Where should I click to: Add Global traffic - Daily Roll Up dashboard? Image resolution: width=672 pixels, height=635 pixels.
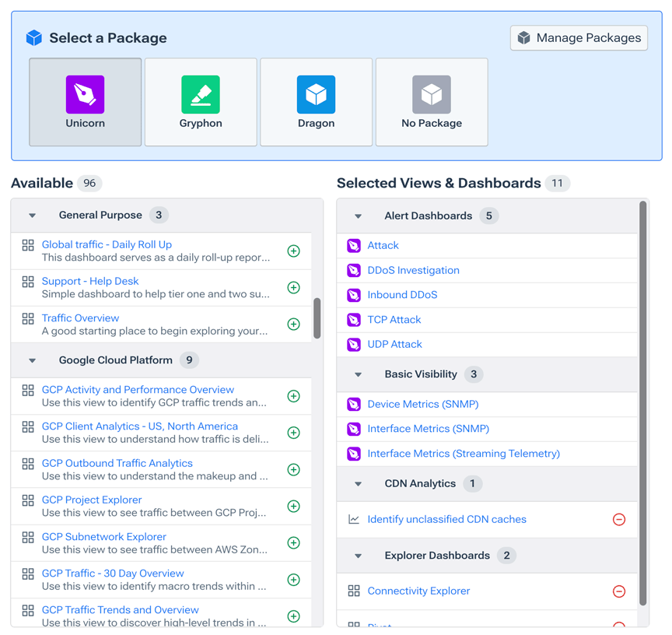pyautogui.click(x=294, y=251)
